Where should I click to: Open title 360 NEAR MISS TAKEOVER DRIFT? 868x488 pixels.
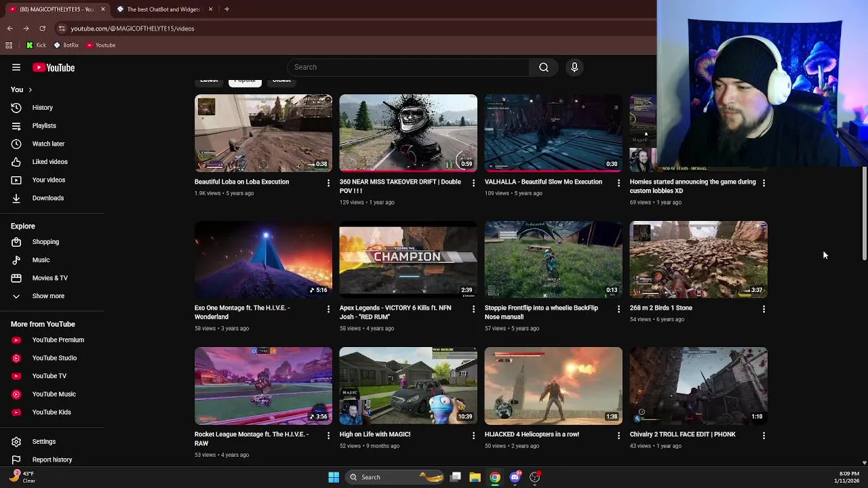pyautogui.click(x=400, y=186)
